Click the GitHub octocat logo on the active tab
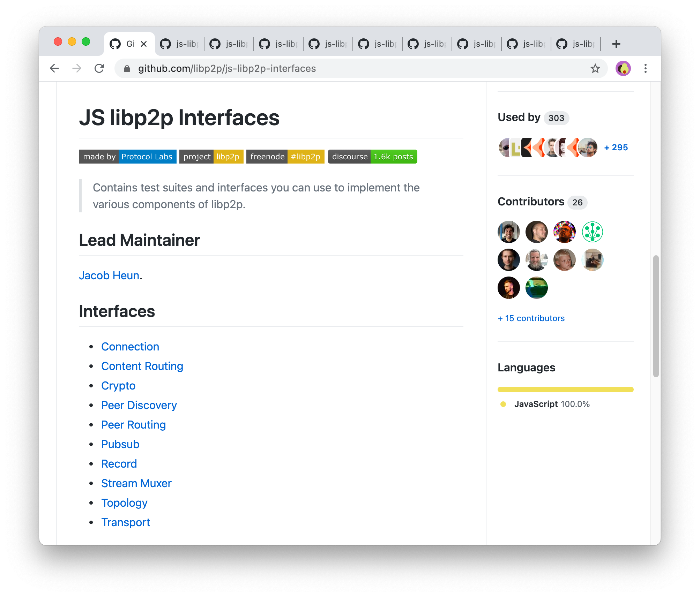Image resolution: width=700 pixels, height=597 pixels. click(x=115, y=44)
